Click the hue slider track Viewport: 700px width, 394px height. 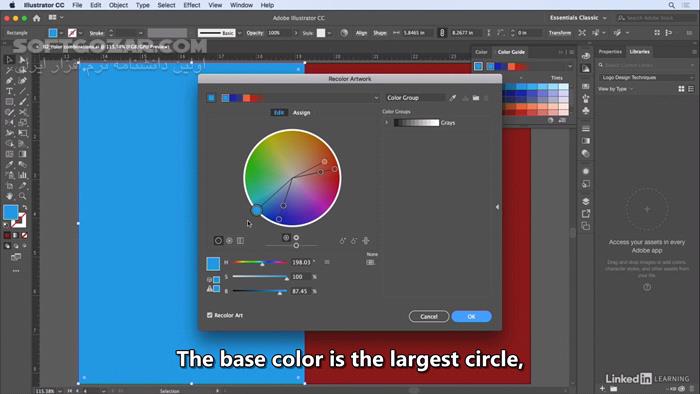pos(259,262)
